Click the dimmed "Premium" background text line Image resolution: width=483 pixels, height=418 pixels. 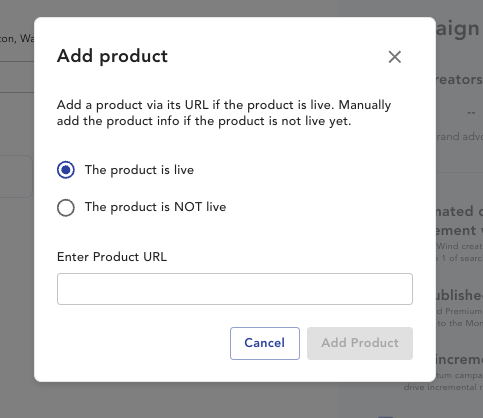[x=460, y=311]
